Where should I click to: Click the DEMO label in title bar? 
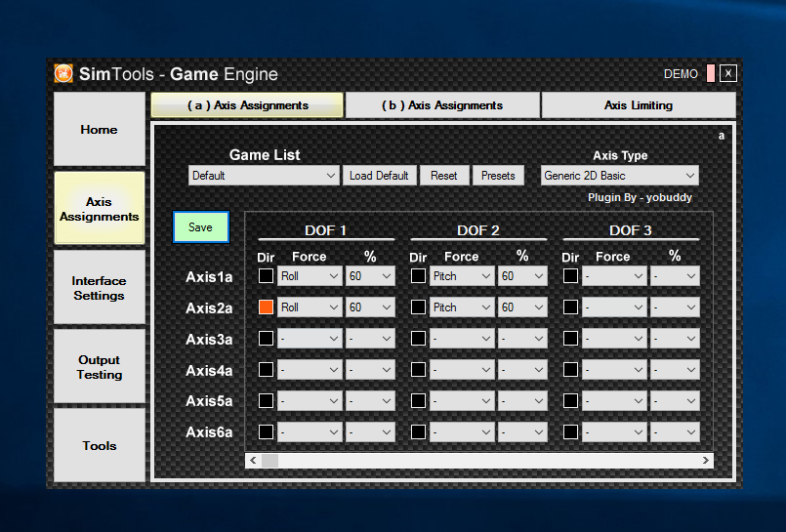pos(681,74)
